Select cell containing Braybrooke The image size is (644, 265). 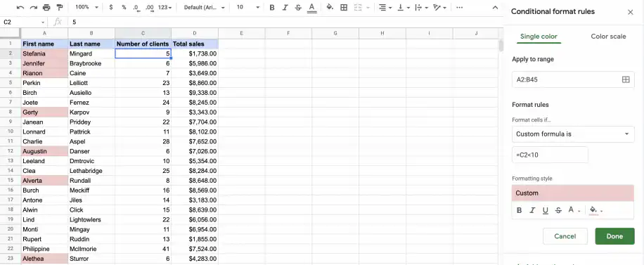tap(91, 63)
